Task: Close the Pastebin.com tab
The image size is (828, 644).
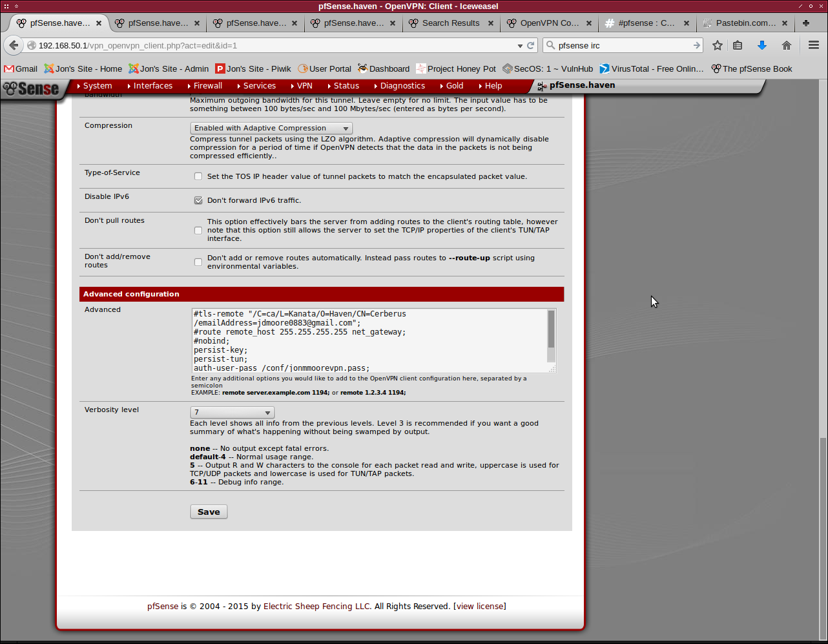Action: [x=785, y=23]
